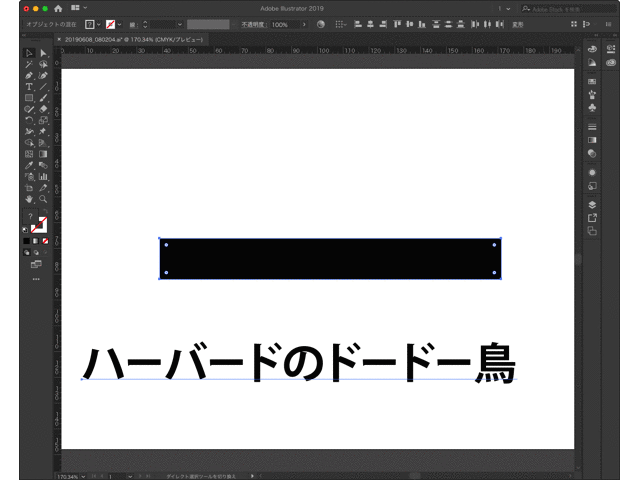Open the control bar stroke color dropdown
The width and height of the screenshot is (640, 480).
(119, 24)
